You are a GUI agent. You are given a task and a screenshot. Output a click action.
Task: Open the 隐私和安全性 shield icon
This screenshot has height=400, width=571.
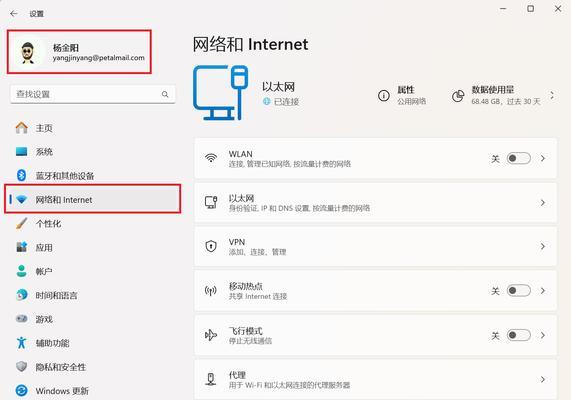(x=21, y=366)
